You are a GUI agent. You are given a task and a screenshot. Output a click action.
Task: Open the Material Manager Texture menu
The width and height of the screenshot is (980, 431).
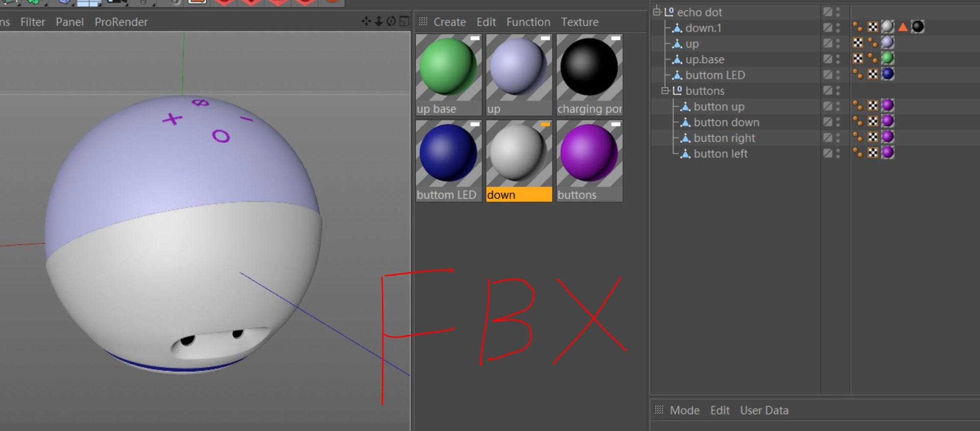(580, 22)
